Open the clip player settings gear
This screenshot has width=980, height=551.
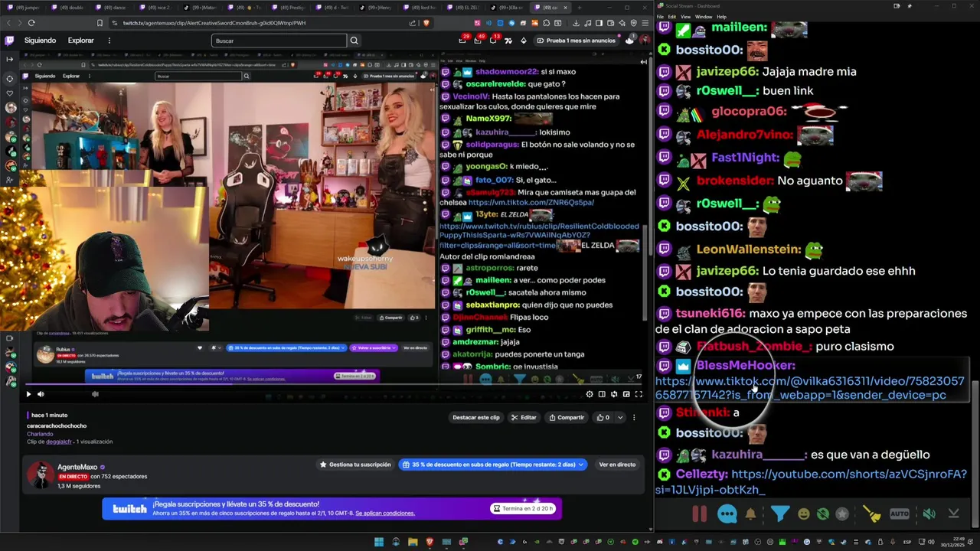point(590,394)
